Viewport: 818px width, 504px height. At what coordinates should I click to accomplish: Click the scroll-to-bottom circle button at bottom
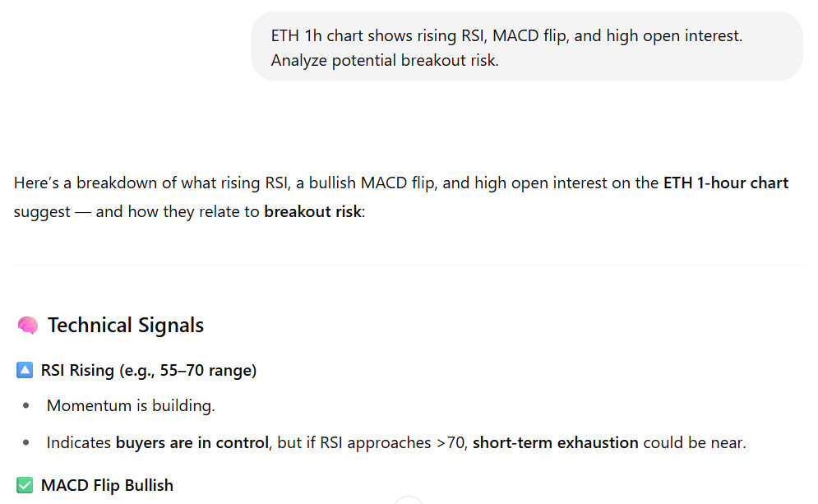tap(408, 501)
